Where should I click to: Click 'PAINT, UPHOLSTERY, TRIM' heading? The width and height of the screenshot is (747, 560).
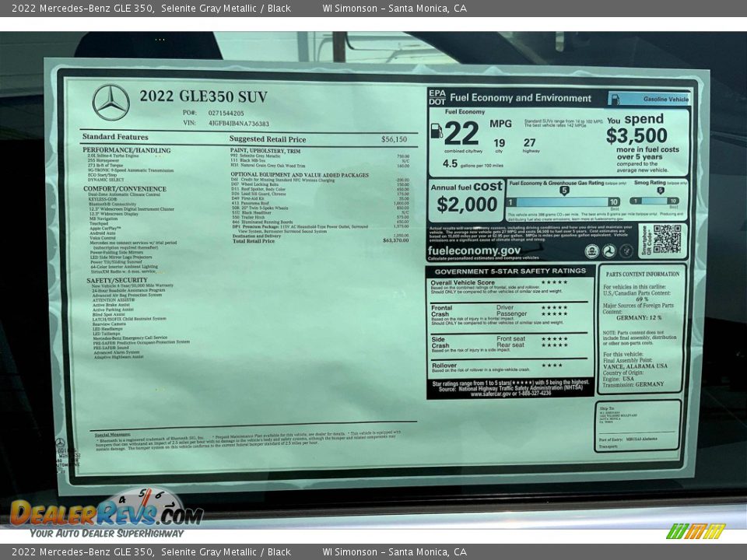click(265, 150)
